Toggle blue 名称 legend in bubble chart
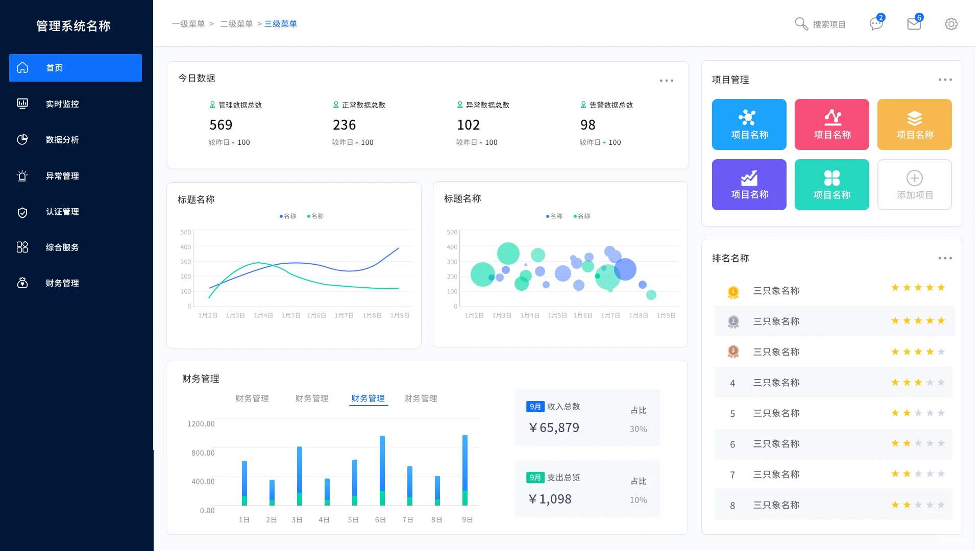 [554, 216]
